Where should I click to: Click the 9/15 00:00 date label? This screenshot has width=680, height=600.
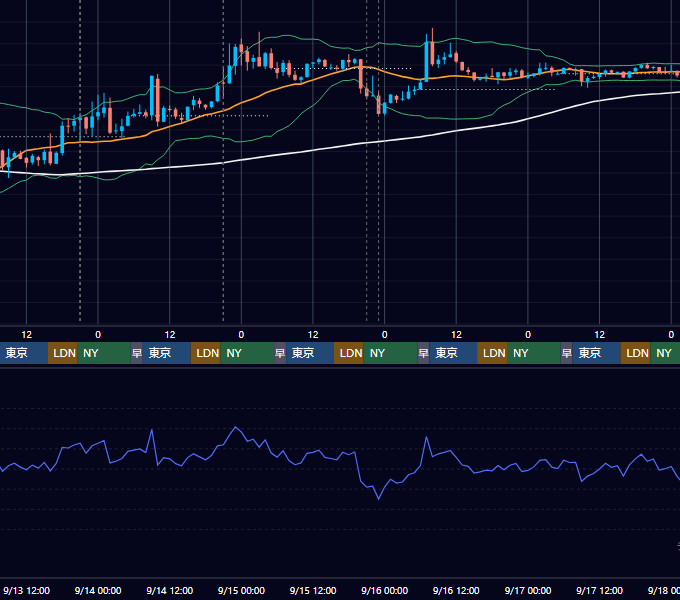tap(241, 590)
